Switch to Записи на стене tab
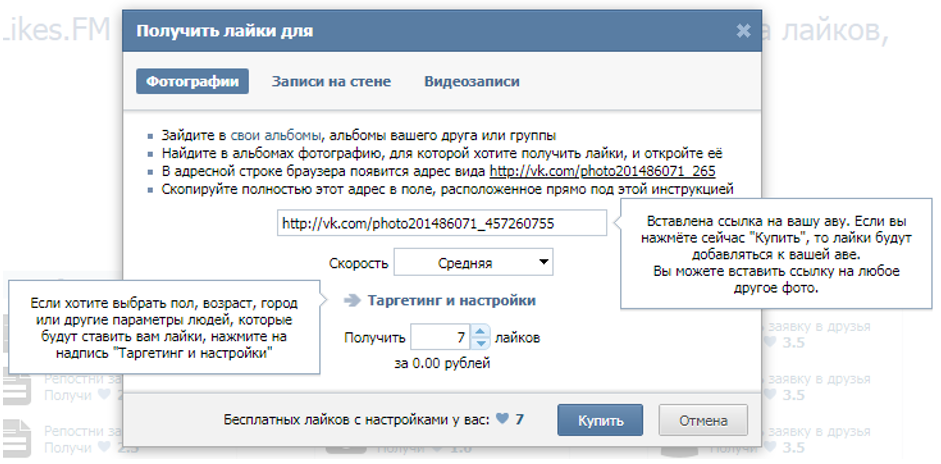 331,82
